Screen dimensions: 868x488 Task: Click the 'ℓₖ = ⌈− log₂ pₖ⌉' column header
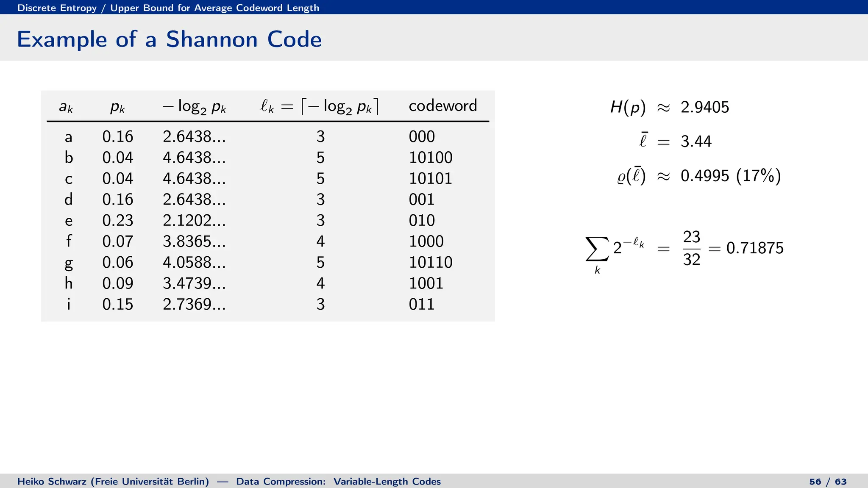tap(320, 107)
